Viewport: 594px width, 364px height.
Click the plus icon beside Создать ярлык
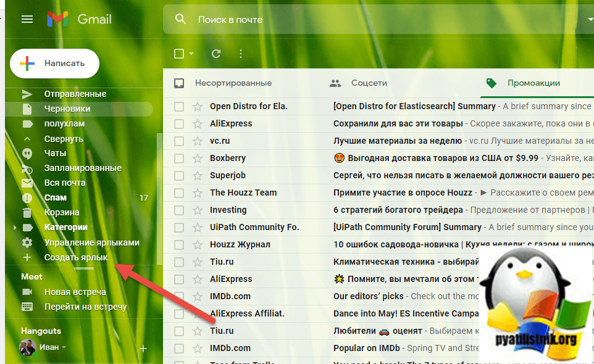tap(27, 257)
